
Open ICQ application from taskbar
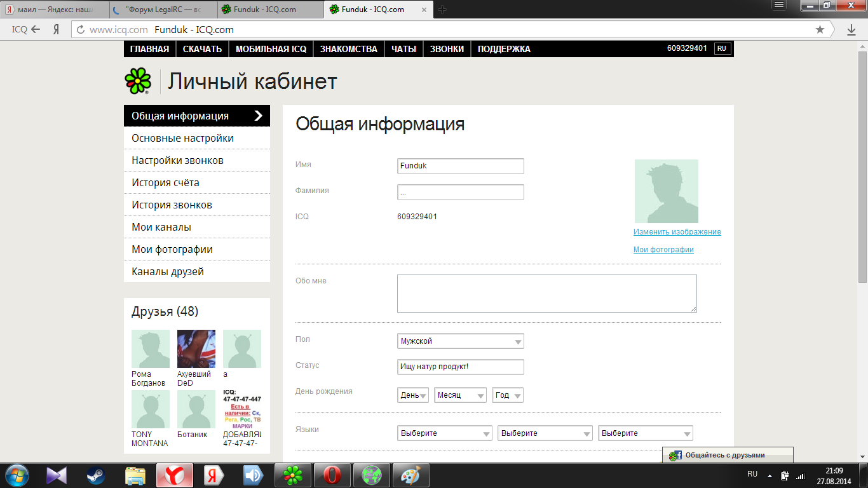coord(292,475)
